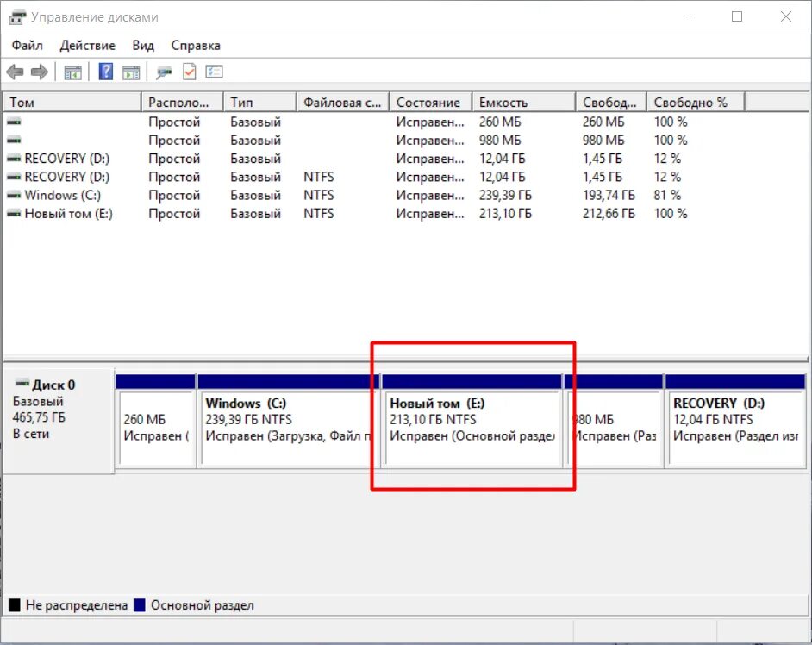Select the Windows (C:) partition block in the disk map
The width and height of the screenshot is (812, 645).
click(289, 421)
